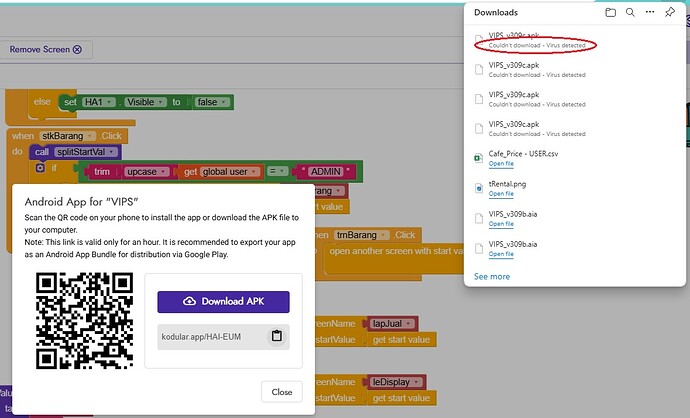
Task: Pin the Downloads panel
Action: (670, 12)
